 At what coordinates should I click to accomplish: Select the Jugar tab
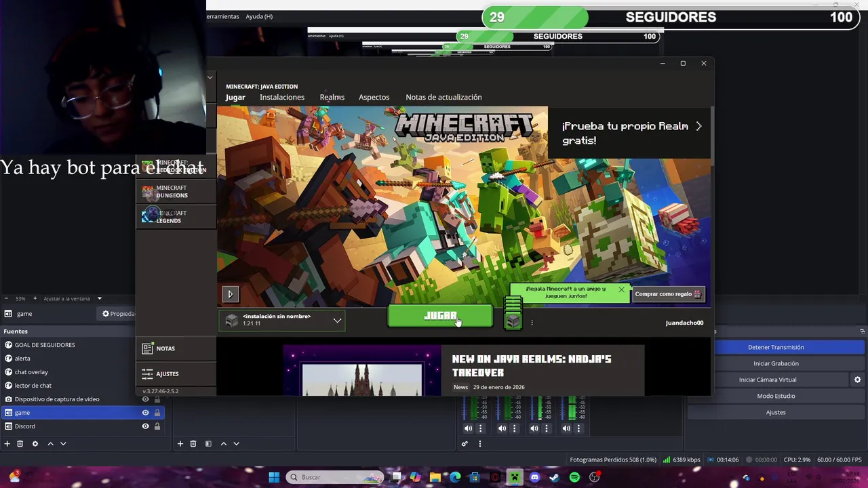[x=235, y=97]
